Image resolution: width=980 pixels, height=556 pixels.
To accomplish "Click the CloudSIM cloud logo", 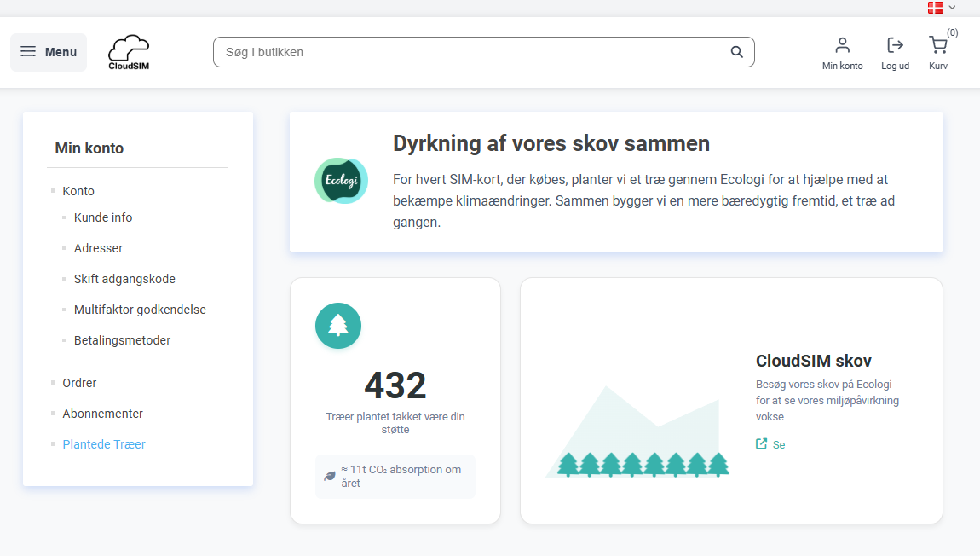I will pos(129,52).
